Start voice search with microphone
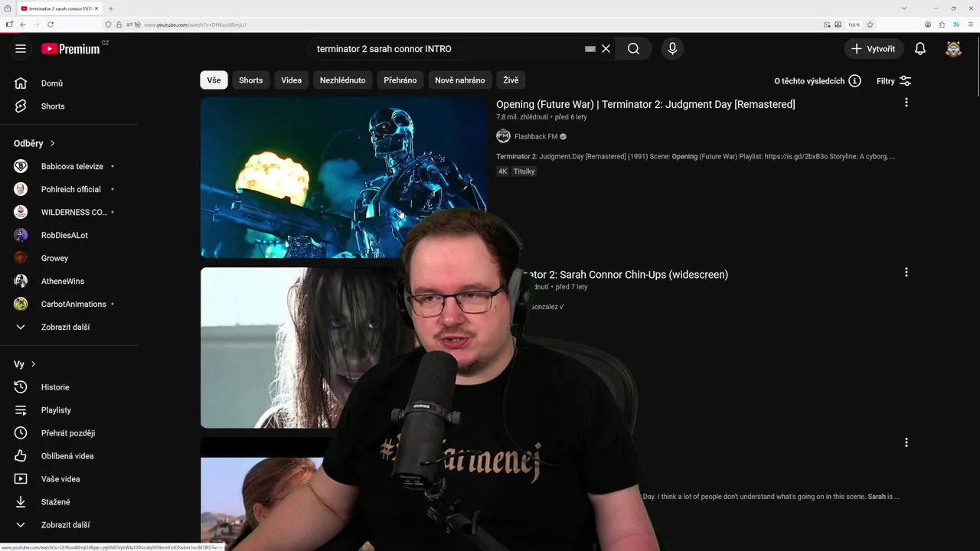Image resolution: width=980 pixels, height=551 pixels. point(672,49)
